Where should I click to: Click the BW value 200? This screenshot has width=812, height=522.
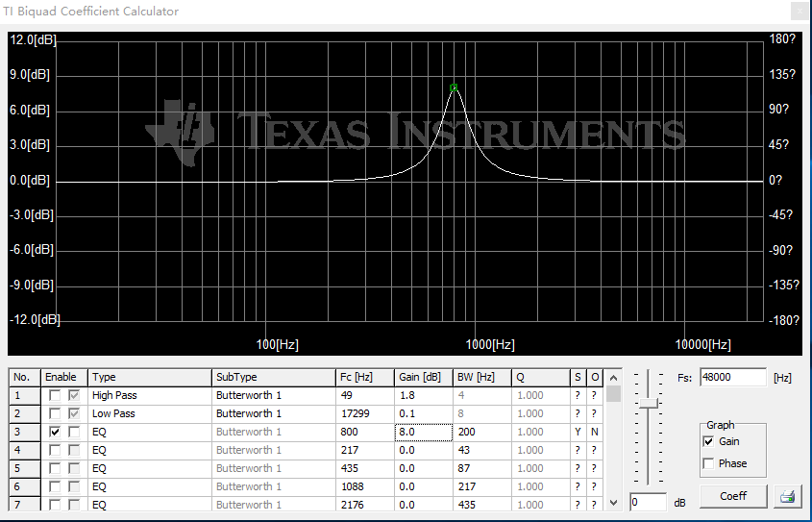click(x=482, y=432)
